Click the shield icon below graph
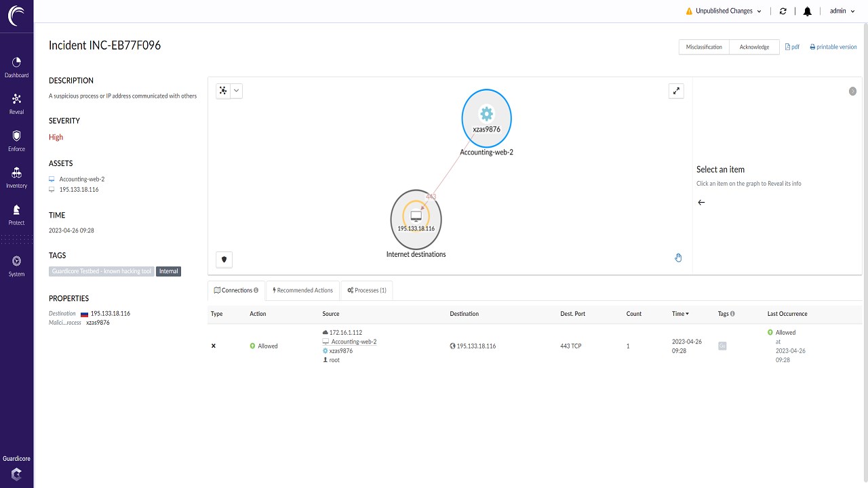 pos(224,259)
